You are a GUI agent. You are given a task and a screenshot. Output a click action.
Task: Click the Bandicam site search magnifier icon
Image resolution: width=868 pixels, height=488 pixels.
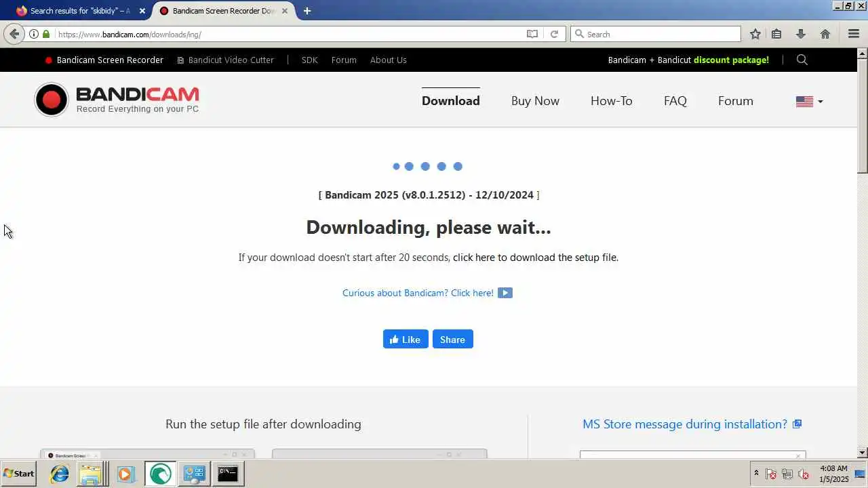pos(802,60)
